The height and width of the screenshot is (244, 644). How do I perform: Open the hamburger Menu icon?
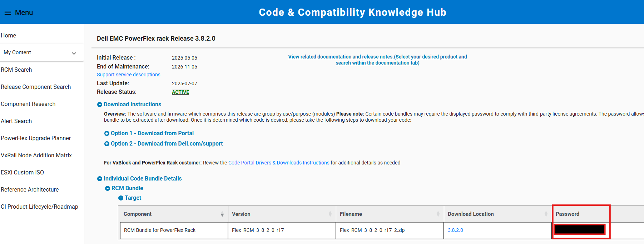[x=8, y=13]
